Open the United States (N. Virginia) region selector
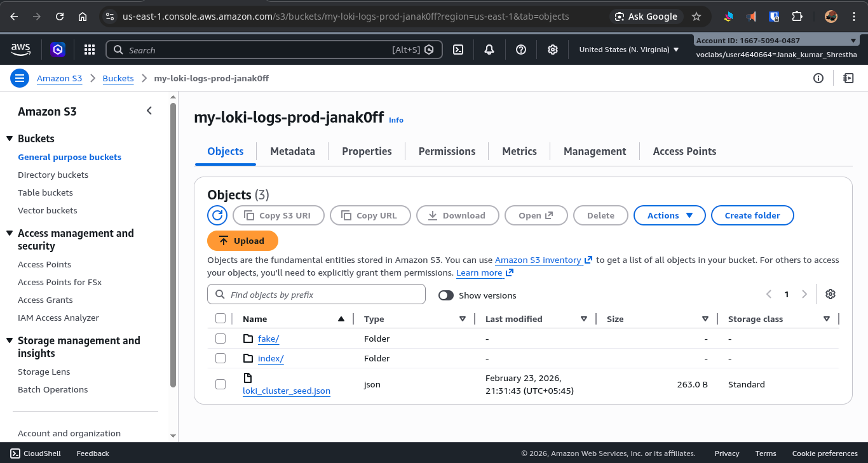This screenshot has height=463, width=868. click(628, 49)
